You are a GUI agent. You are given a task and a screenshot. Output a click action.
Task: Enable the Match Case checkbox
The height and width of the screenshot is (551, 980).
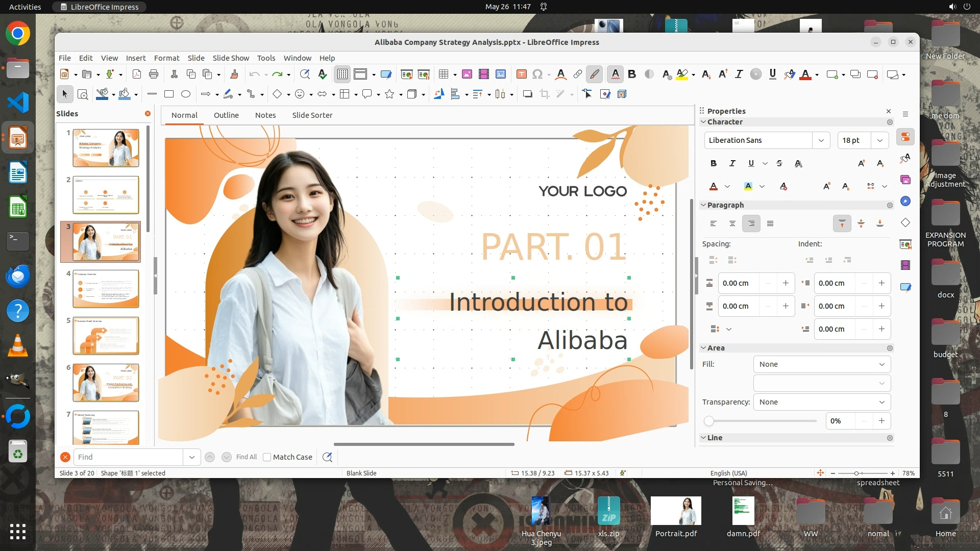(267, 457)
